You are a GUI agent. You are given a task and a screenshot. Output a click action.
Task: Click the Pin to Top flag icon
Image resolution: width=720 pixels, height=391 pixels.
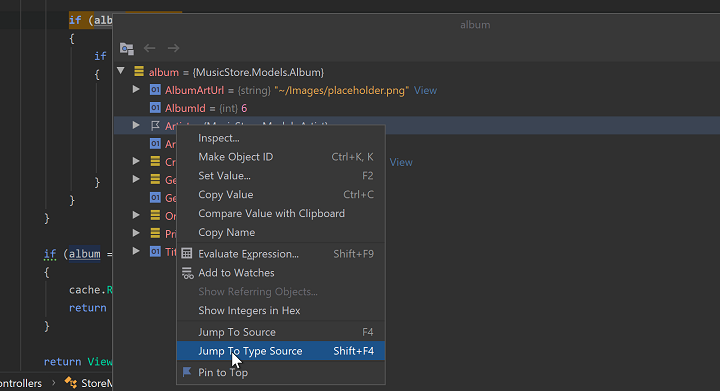point(186,372)
